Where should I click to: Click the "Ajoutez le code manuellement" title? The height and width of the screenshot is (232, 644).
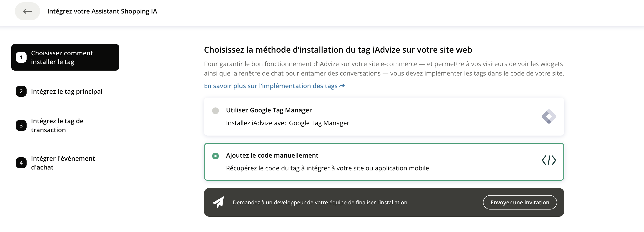click(272, 155)
